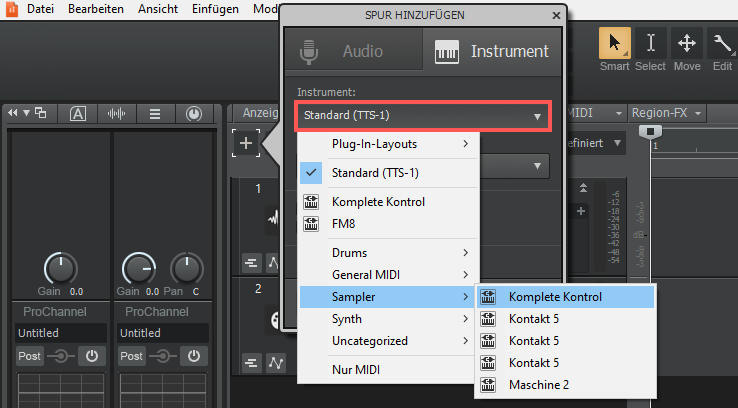Open the MIDI dropdown in track view
The width and height of the screenshot is (738, 408).
pyautogui.click(x=595, y=113)
